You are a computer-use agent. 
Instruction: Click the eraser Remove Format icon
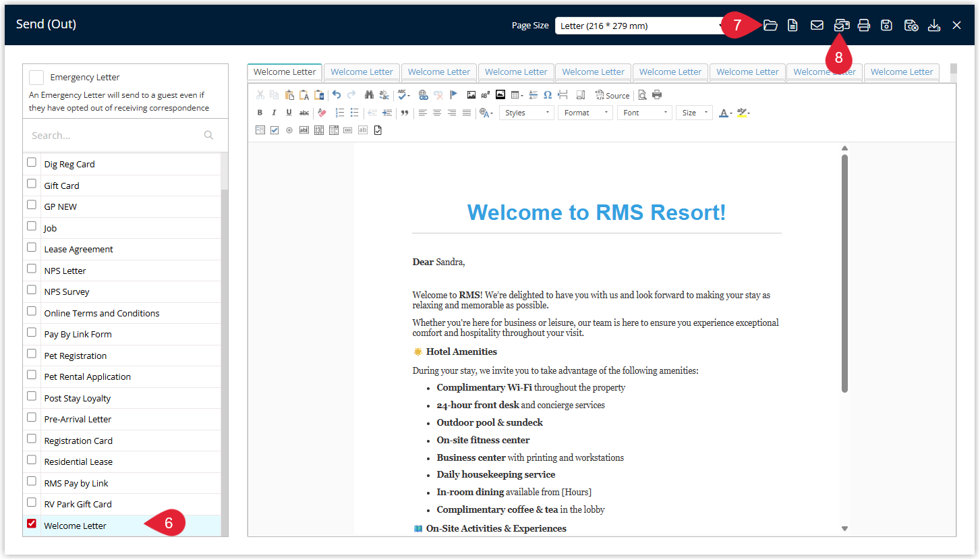(x=322, y=113)
